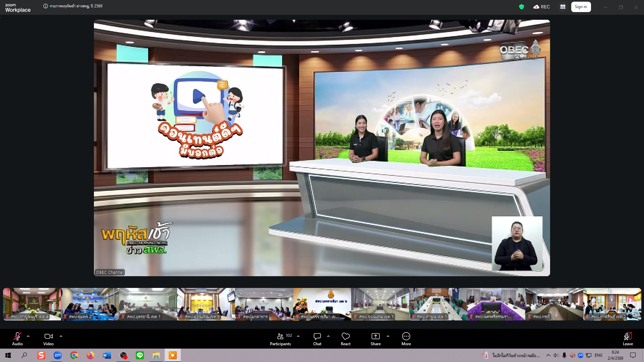Open the More options menu
Image resolution: width=644 pixels, height=362 pixels.
[406, 338]
